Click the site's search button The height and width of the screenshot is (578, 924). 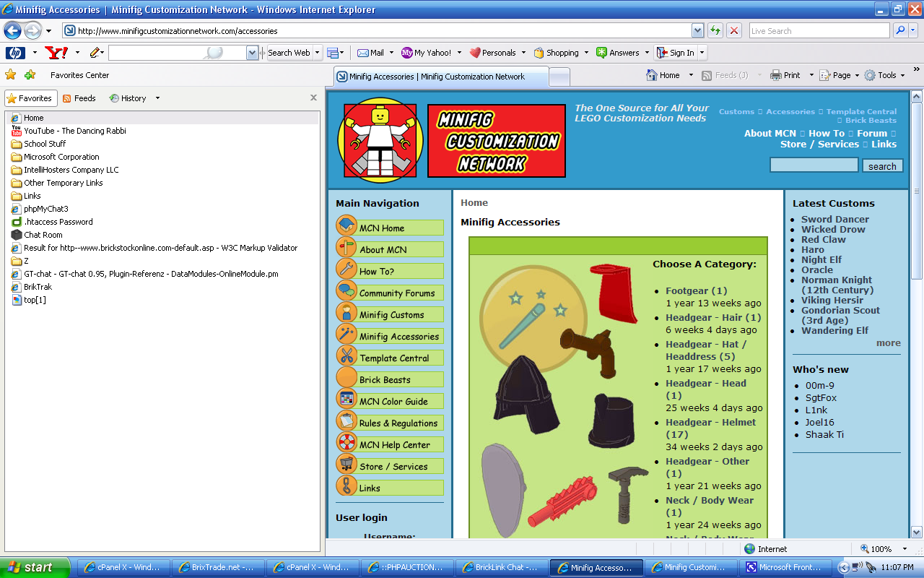(x=882, y=165)
